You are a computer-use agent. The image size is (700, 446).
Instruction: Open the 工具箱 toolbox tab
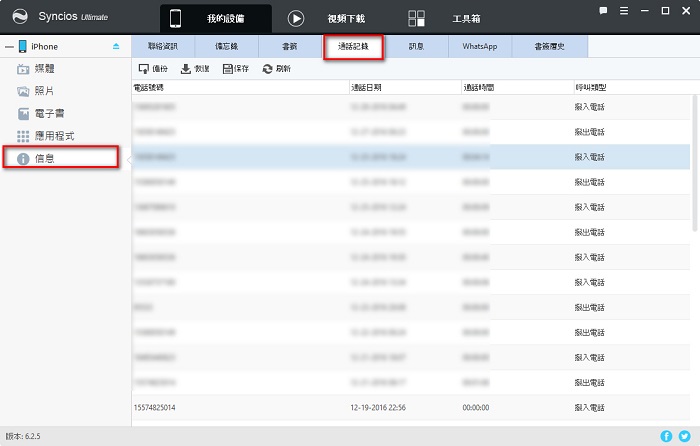tap(444, 19)
